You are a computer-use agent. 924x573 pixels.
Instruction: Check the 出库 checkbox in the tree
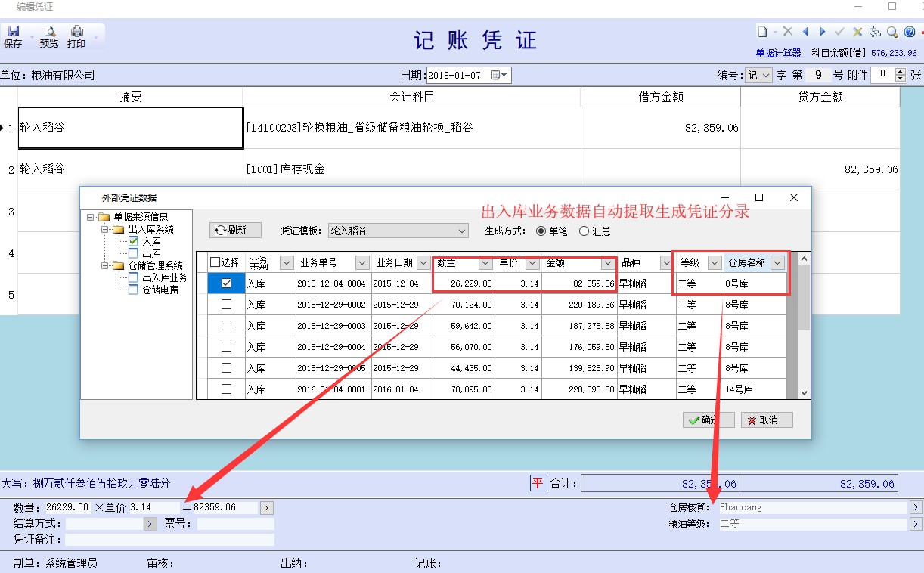(x=133, y=252)
